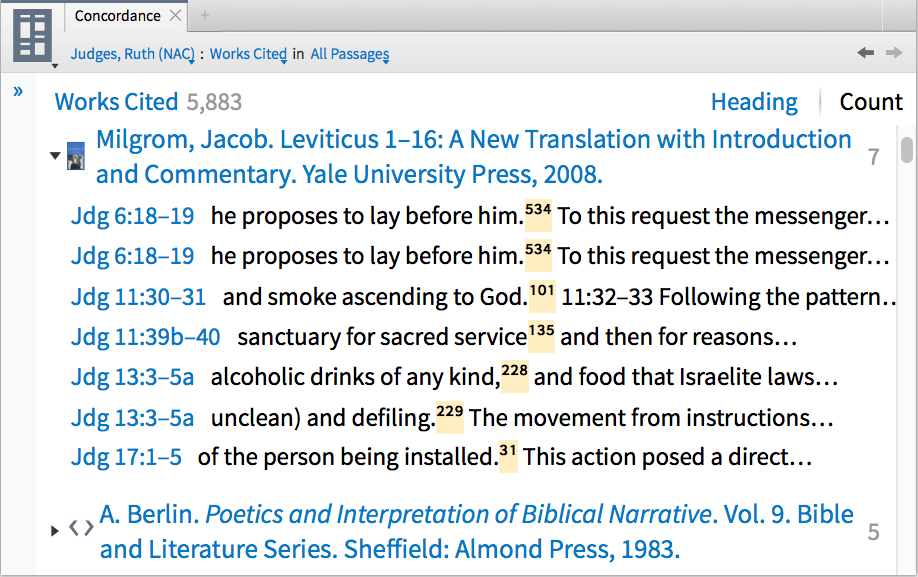Screen dimensions: 918x577
Task: Open the Works Cited dropdown
Action: tap(248, 54)
